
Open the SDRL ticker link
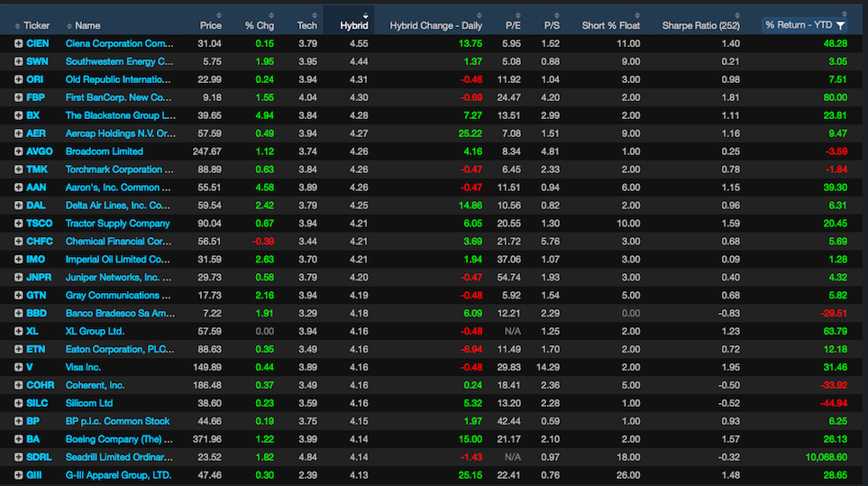point(39,457)
